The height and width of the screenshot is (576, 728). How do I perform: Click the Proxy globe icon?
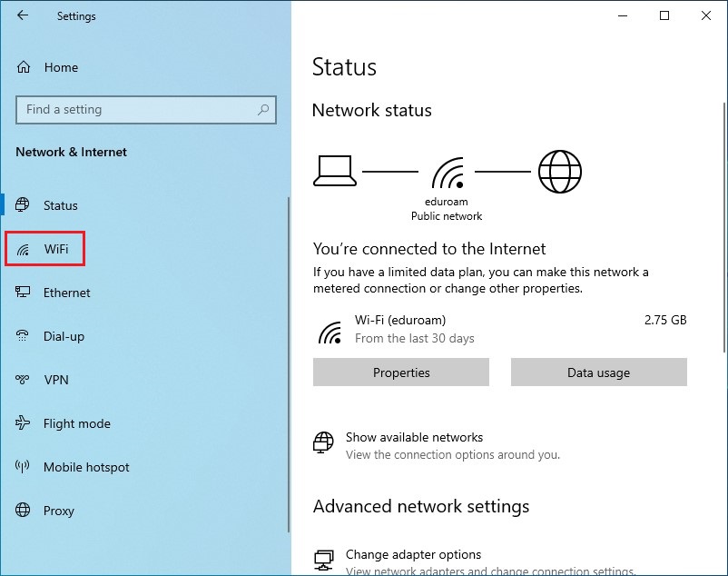[23, 510]
